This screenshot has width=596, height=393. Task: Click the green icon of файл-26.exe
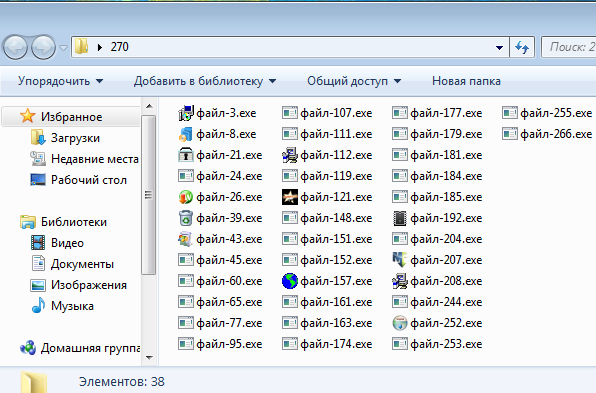click(186, 197)
